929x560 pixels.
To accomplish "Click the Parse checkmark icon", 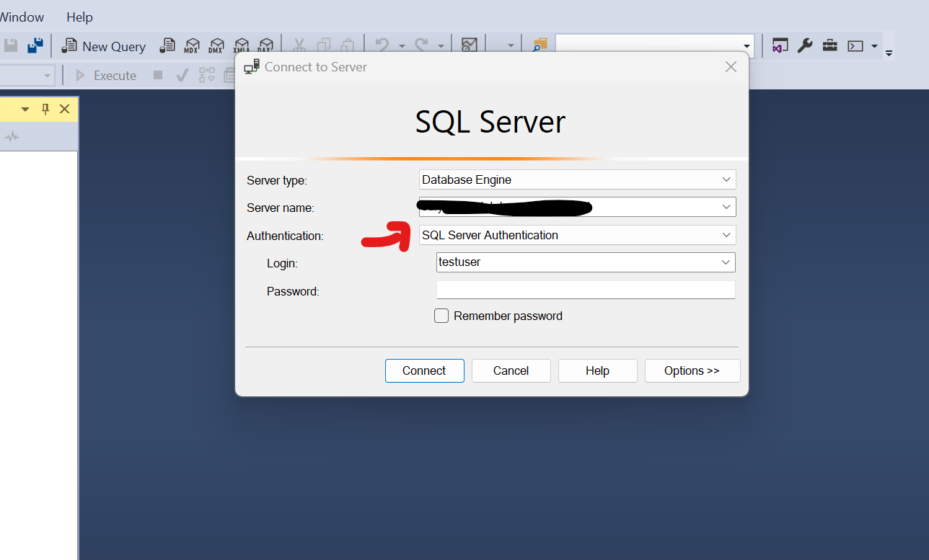I will point(182,75).
